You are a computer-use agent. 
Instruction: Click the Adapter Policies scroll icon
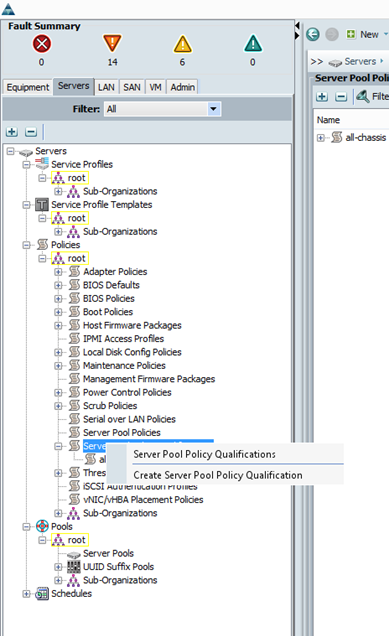74,271
